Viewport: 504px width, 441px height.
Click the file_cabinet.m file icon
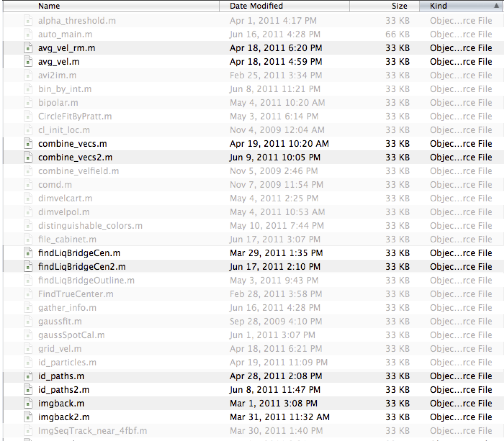coord(28,239)
